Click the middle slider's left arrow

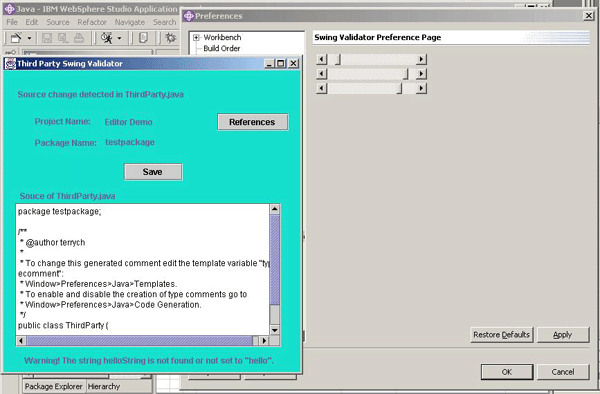tap(322, 74)
